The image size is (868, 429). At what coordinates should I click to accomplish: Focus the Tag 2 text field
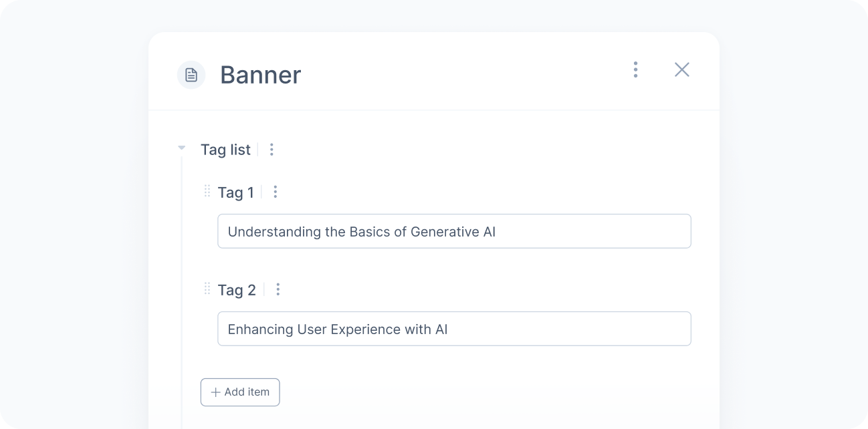[454, 329]
